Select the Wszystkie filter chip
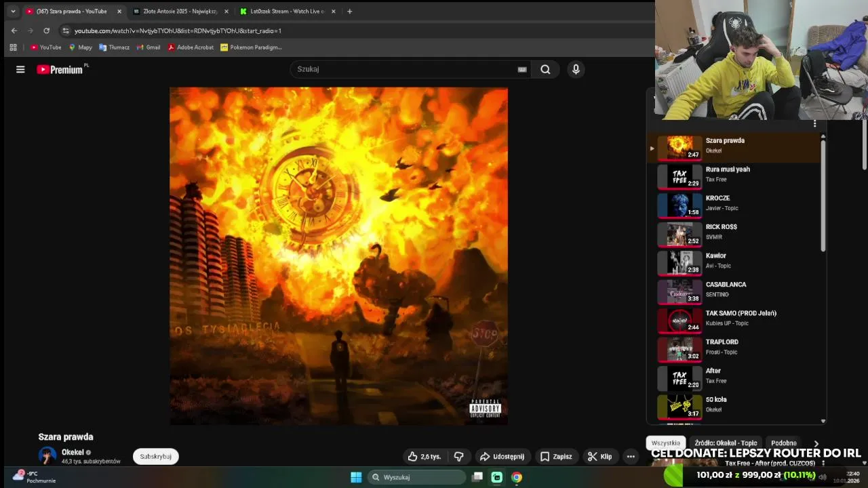The width and height of the screenshot is (868, 488). click(x=666, y=443)
